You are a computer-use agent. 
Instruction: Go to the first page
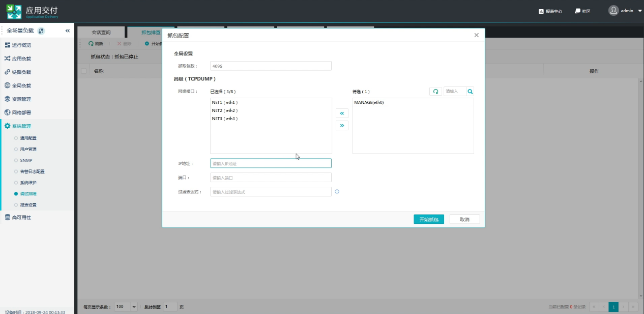point(594,307)
